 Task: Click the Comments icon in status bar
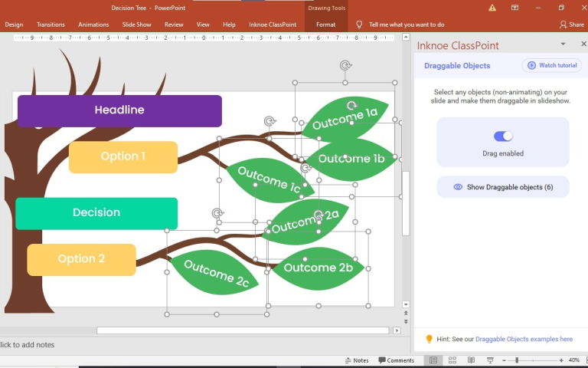[396, 360]
